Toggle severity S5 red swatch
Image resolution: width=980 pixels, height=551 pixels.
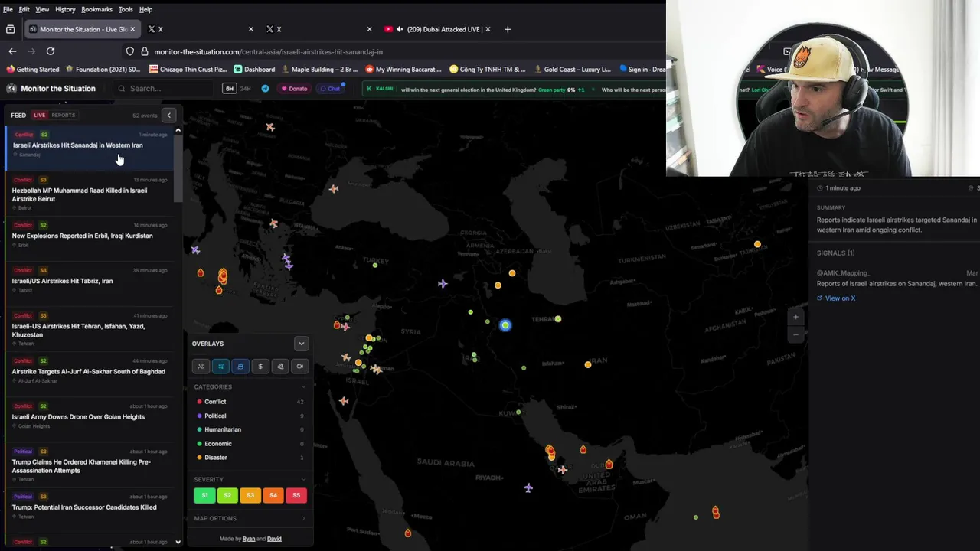296,496
